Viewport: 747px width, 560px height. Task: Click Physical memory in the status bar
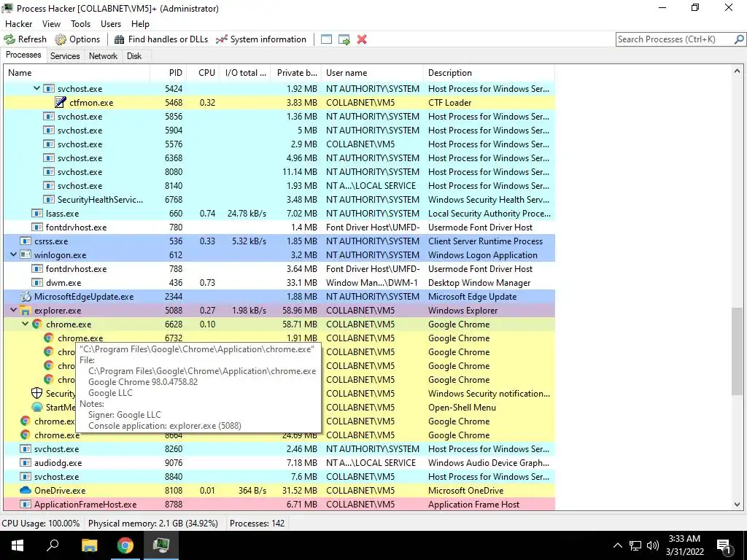point(153,523)
